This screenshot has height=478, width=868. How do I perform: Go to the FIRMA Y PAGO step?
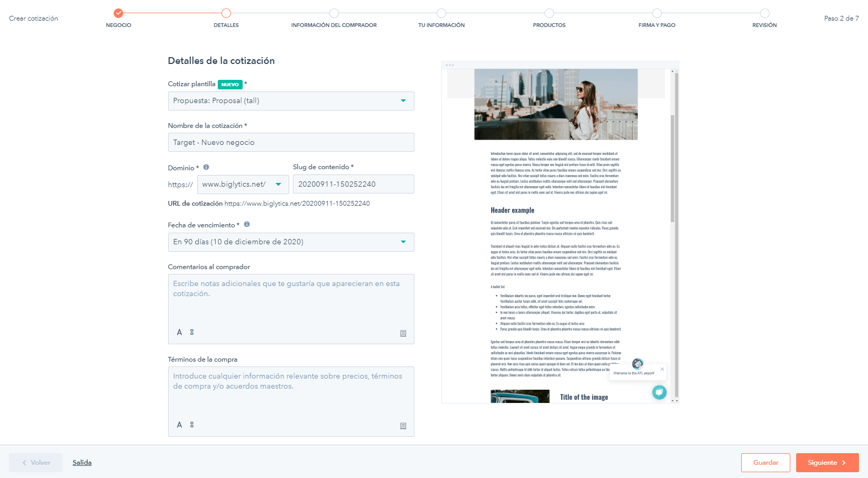(657, 13)
